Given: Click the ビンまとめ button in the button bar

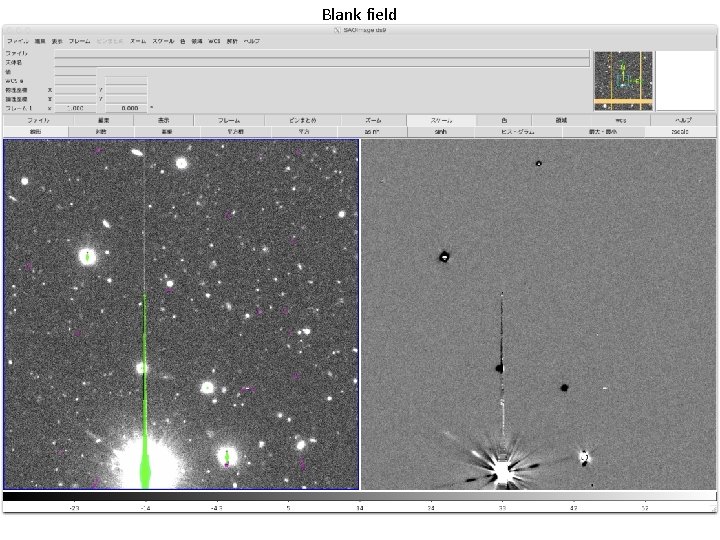Looking at the screenshot, I should click(x=303, y=120).
